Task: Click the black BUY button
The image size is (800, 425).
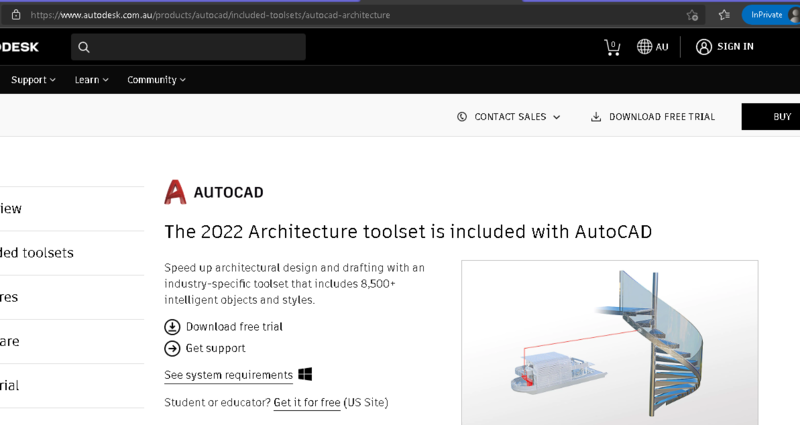Action: (x=770, y=117)
